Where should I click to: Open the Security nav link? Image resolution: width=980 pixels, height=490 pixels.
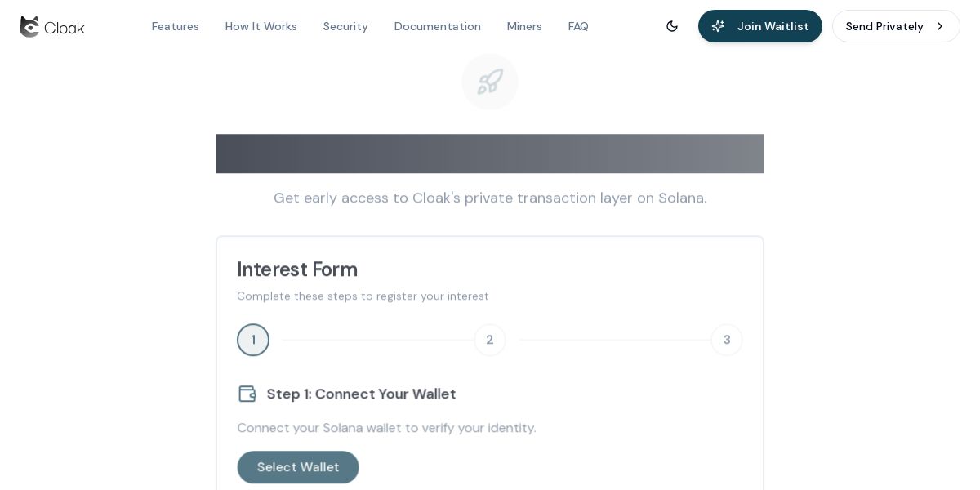(x=345, y=26)
